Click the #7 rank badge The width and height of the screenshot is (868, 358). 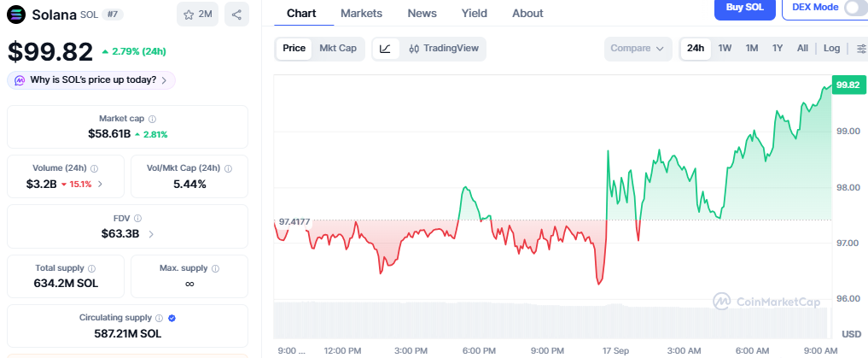pyautogui.click(x=113, y=15)
